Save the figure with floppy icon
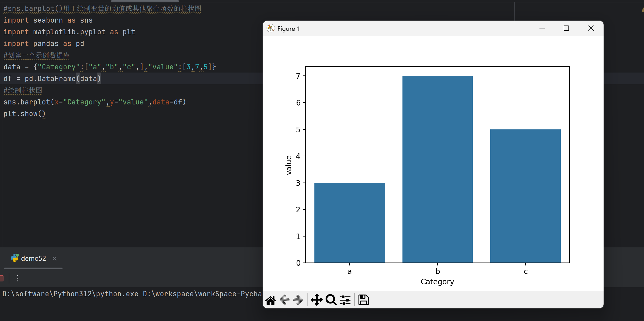The height and width of the screenshot is (321, 644). 363,300
